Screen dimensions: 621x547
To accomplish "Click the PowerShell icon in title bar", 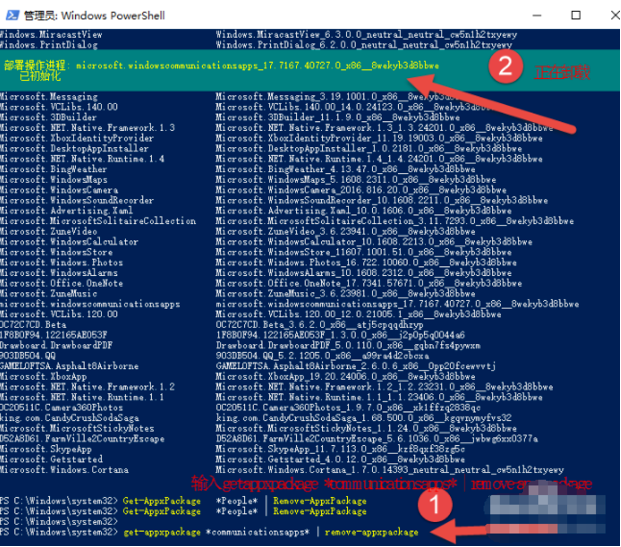I will coord(11,15).
